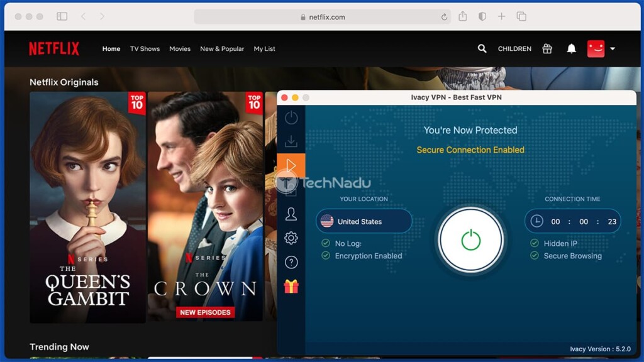Open My List in Netflix
Viewport: 644px width, 362px height.
[265, 49]
